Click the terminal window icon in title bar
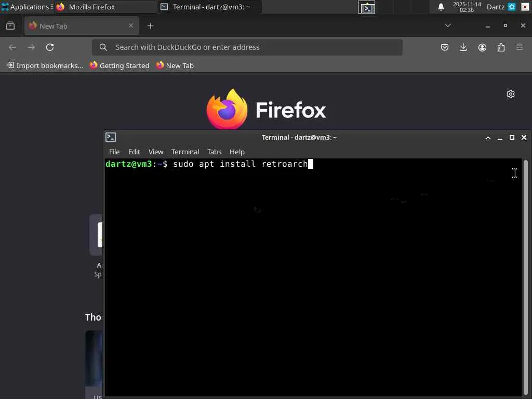This screenshot has height=399, width=532. click(x=111, y=137)
